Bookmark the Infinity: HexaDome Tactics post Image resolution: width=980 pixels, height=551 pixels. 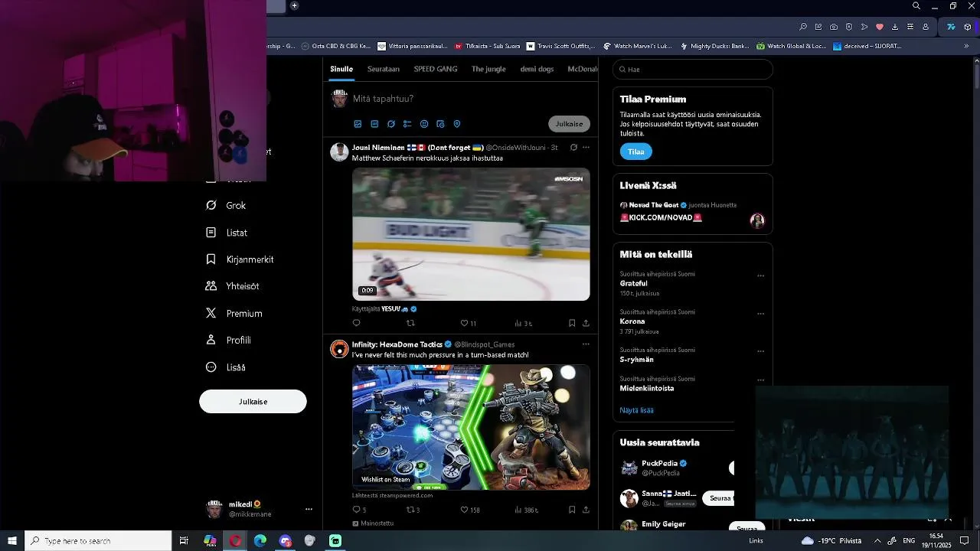572,510
